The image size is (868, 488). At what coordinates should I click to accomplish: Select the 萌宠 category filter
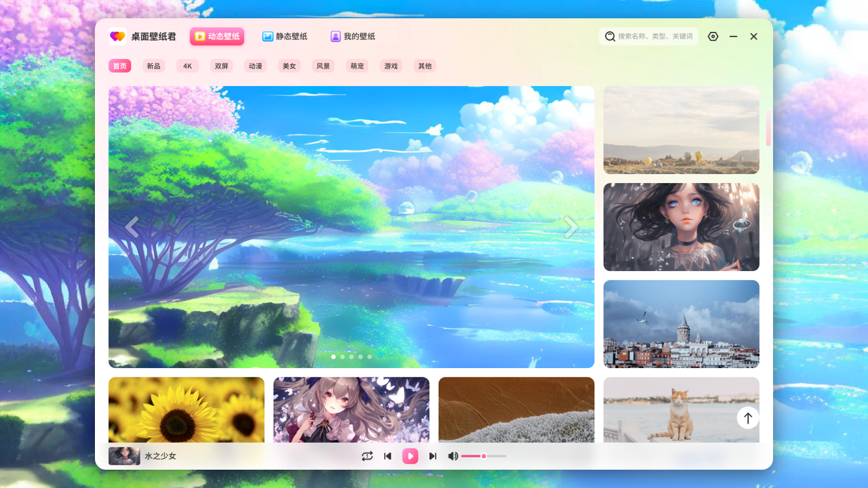pyautogui.click(x=357, y=66)
